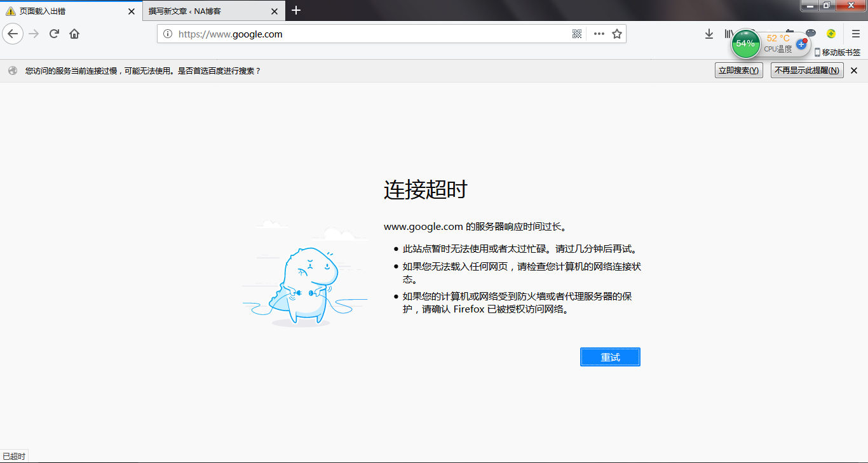868x463 pixels.
Task: Switch to the 页面载入出错 tab
Action: pos(71,11)
